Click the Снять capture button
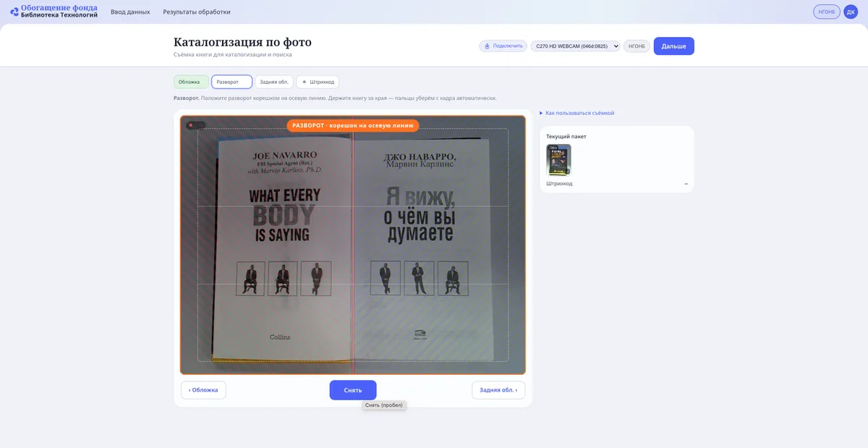 click(x=353, y=390)
